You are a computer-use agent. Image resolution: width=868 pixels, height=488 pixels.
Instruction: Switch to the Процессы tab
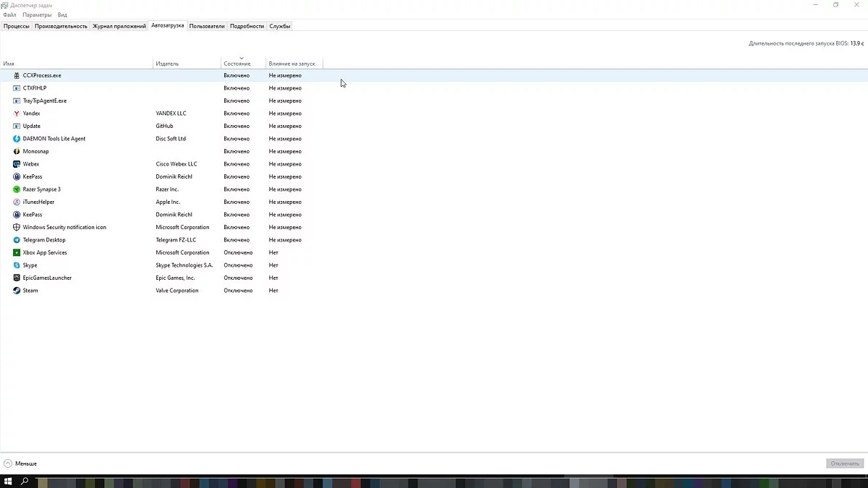click(17, 26)
